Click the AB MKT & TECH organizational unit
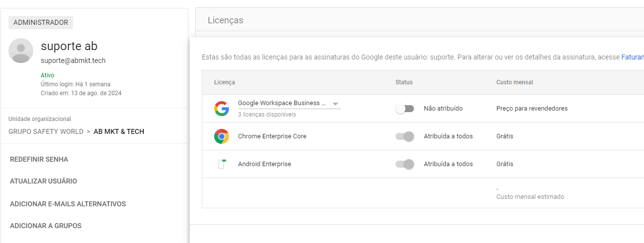The height and width of the screenshot is (243, 644). 119,131
